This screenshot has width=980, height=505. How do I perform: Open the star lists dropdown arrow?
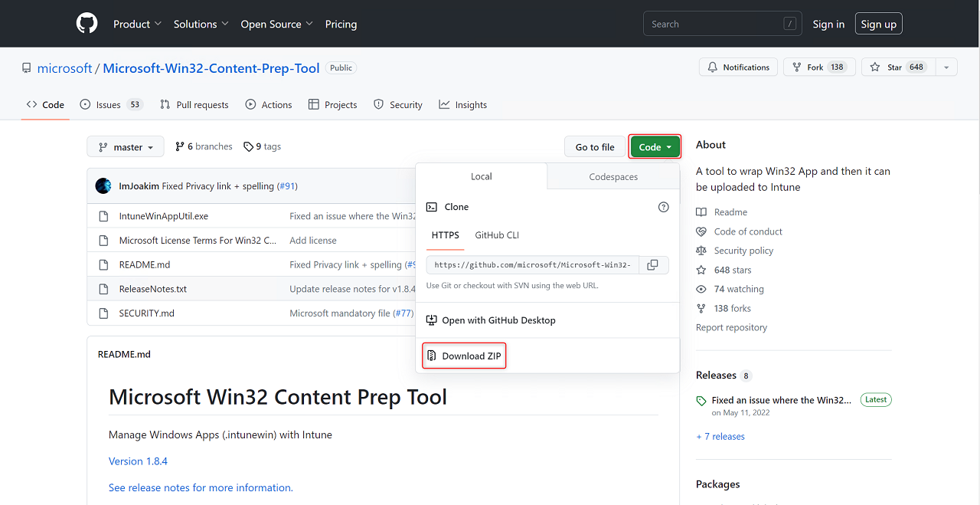[946, 67]
